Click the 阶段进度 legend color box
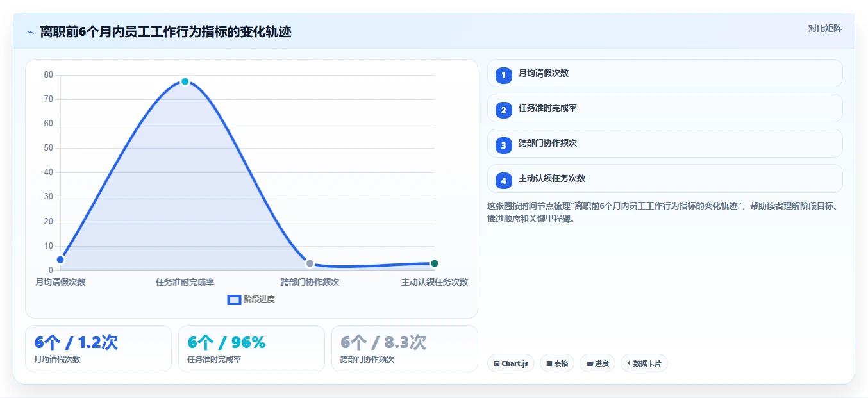868x398 pixels. 234,299
